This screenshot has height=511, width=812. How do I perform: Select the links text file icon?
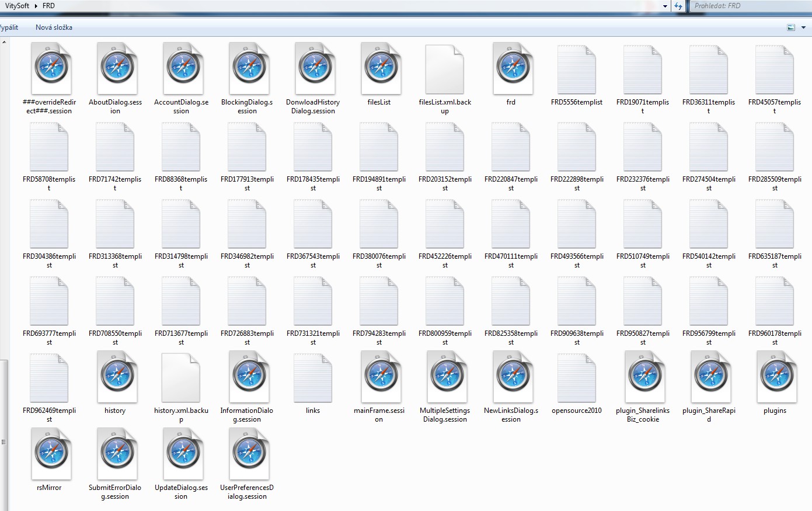click(x=313, y=377)
